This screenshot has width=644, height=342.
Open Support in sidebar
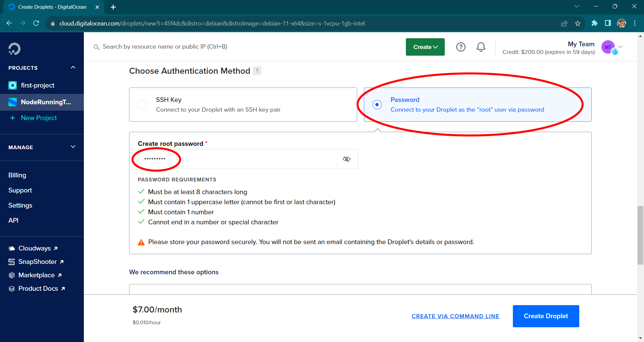(20, 190)
